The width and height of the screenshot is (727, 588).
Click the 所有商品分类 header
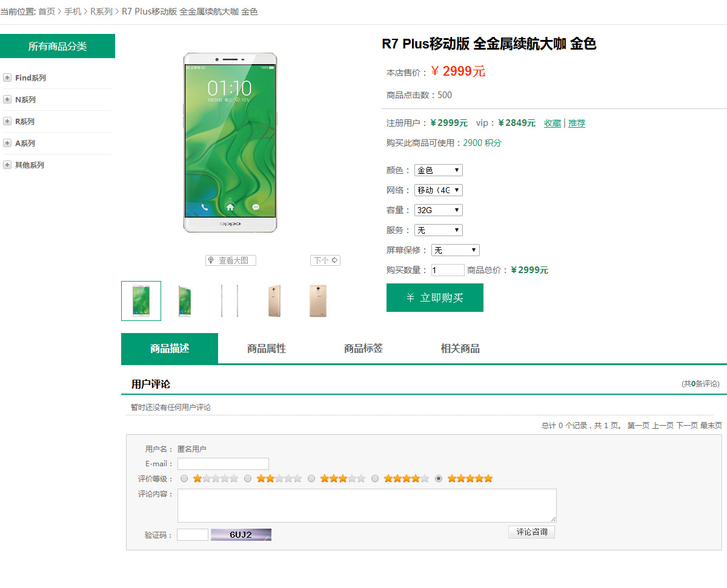coord(58,46)
